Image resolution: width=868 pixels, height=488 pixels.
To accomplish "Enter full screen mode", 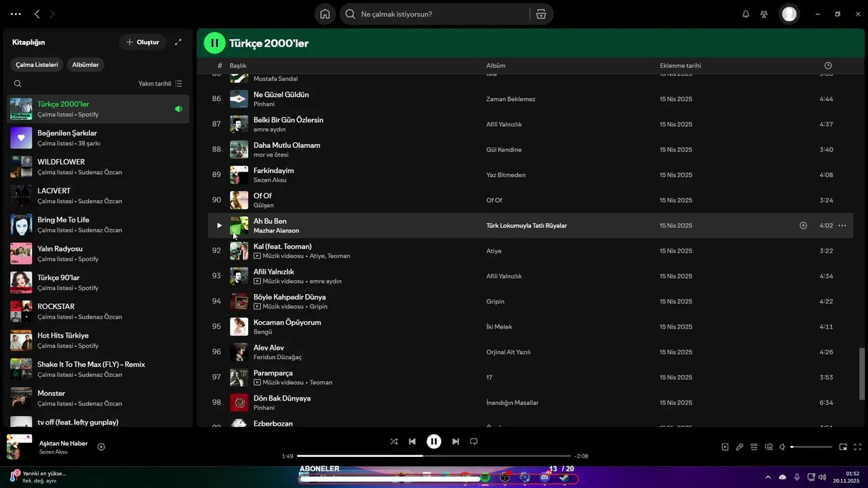I will point(857,447).
